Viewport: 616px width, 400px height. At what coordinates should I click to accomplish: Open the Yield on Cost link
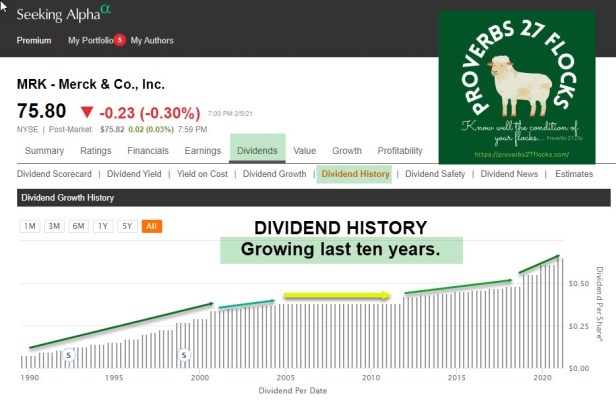click(x=203, y=174)
